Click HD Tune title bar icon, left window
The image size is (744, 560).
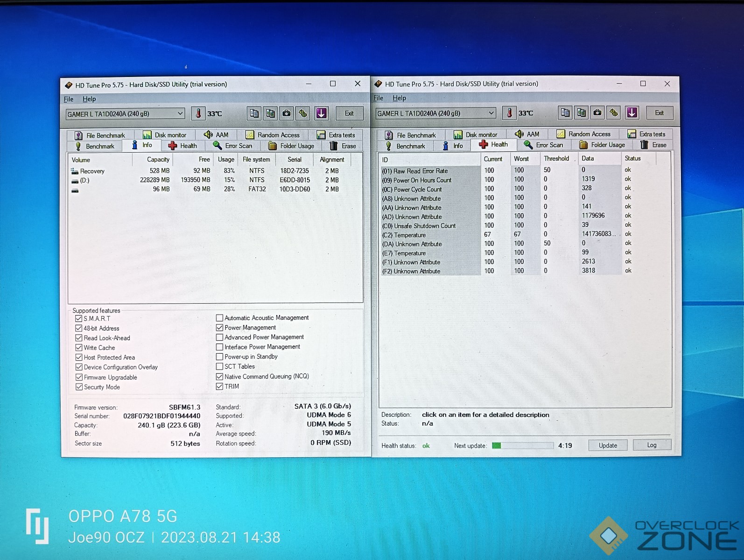[69, 85]
